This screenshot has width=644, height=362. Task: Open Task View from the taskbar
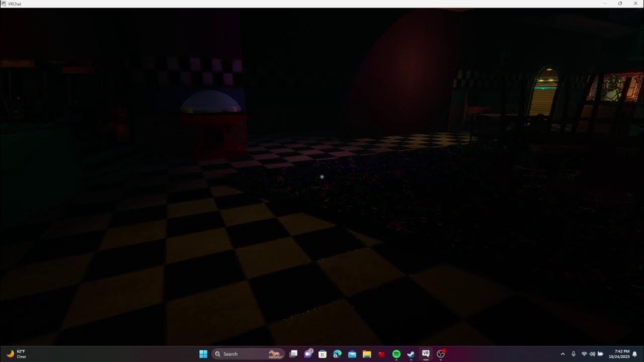click(x=293, y=354)
